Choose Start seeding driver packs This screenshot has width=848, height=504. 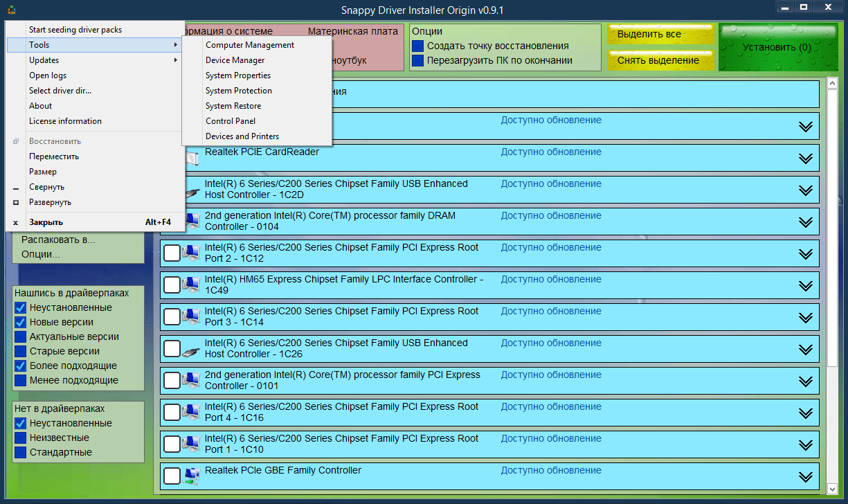click(x=95, y=30)
